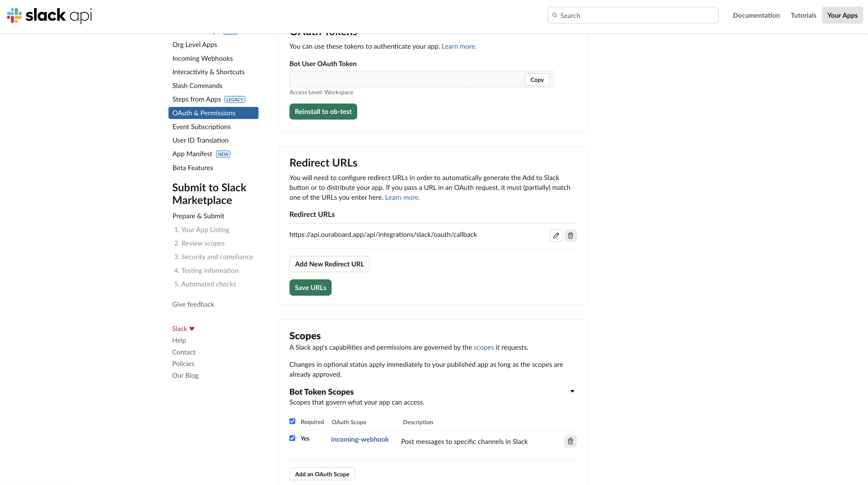
Task: Click Give feedback link
Action: (193, 304)
